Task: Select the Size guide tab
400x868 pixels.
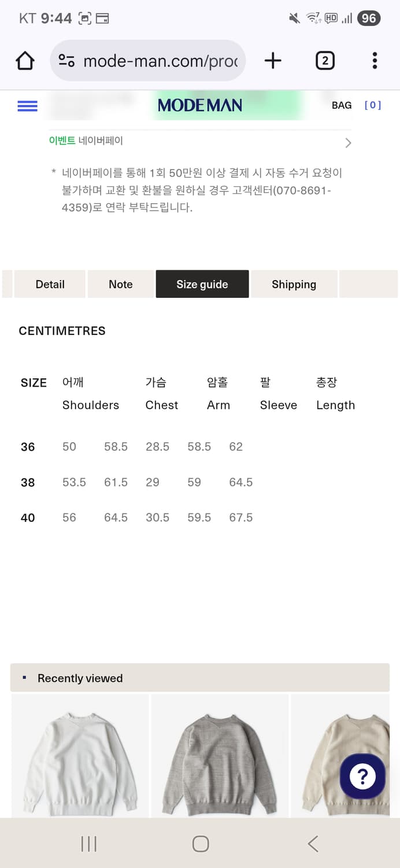Action: click(202, 284)
